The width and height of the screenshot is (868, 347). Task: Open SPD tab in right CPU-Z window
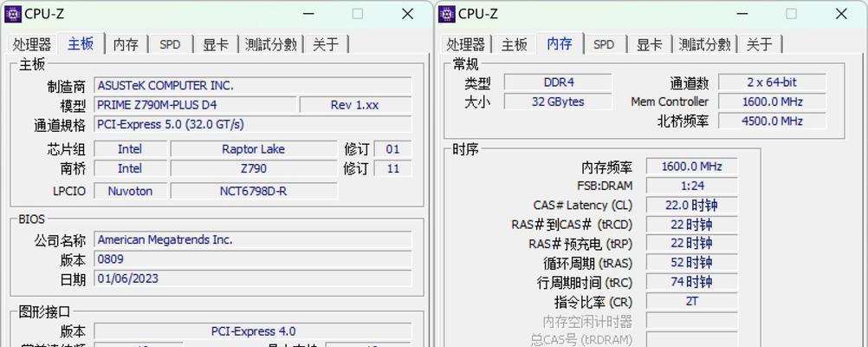click(x=604, y=44)
